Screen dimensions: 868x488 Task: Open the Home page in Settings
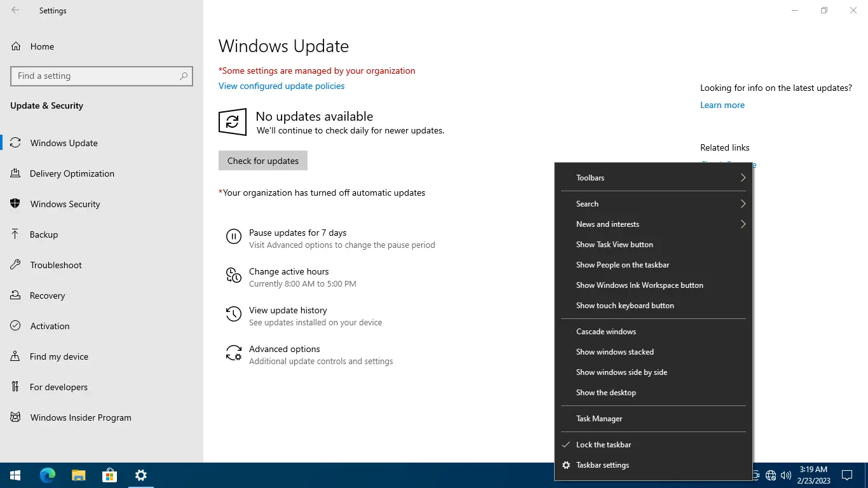tap(102, 46)
